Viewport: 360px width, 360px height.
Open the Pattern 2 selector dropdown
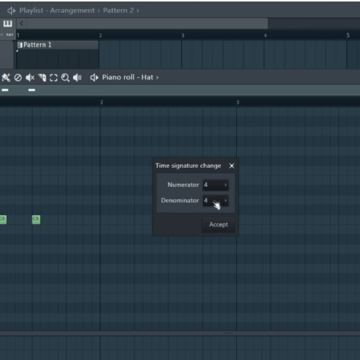point(121,11)
